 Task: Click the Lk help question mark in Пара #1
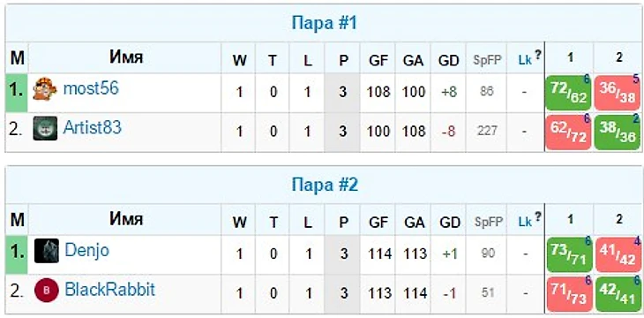[x=537, y=55]
